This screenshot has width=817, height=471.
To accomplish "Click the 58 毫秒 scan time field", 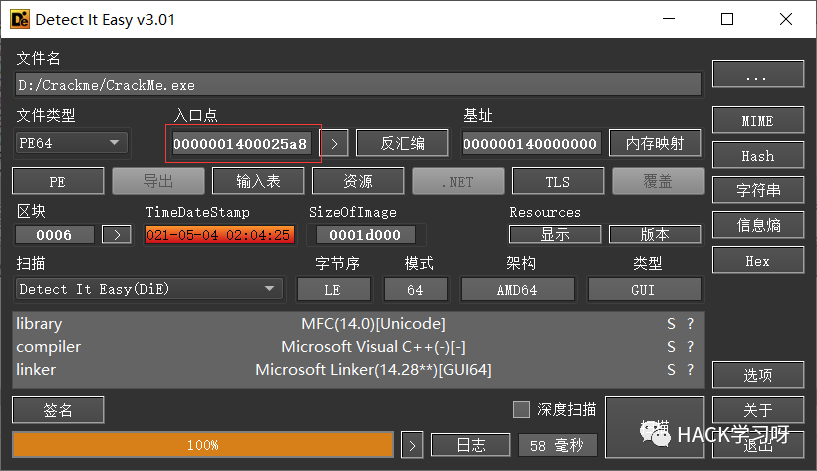I will [557, 445].
